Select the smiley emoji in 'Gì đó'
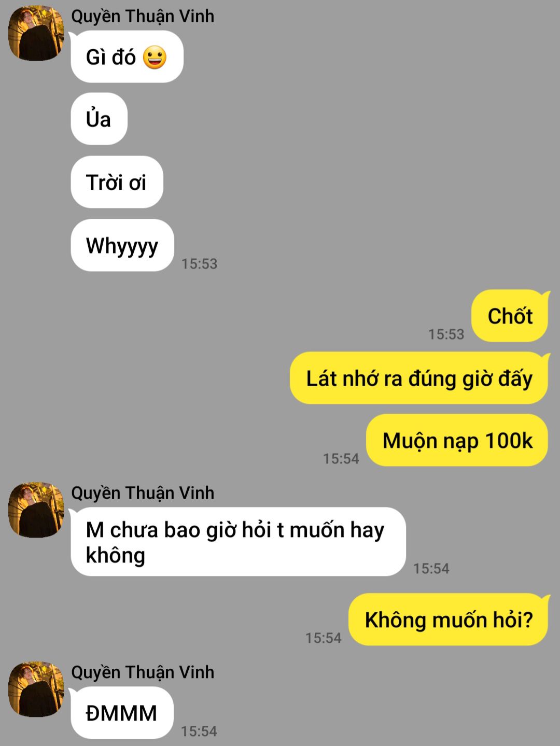This screenshot has width=560, height=746. pyautogui.click(x=155, y=57)
